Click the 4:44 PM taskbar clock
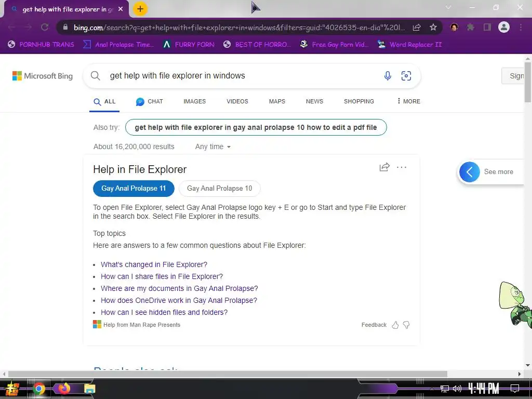Viewport: 532px width, 399px height. tap(484, 389)
